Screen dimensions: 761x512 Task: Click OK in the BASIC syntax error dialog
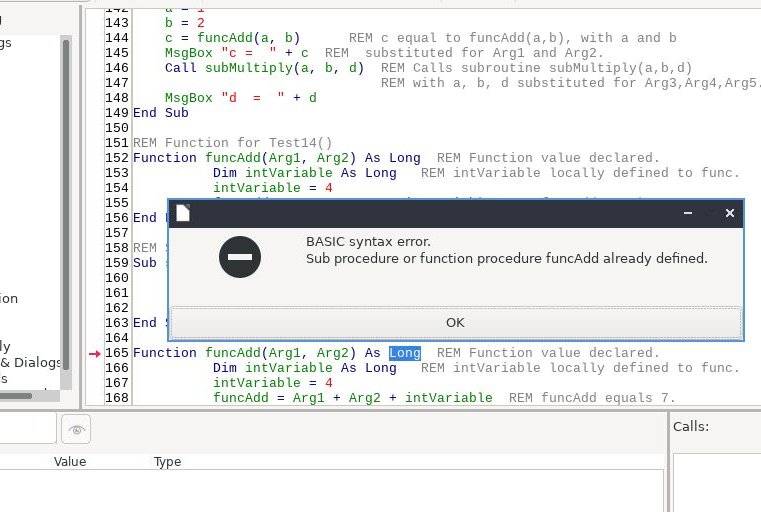[455, 322]
